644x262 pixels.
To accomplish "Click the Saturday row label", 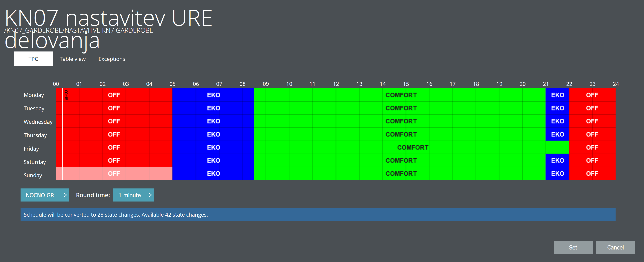I will click(34, 162).
